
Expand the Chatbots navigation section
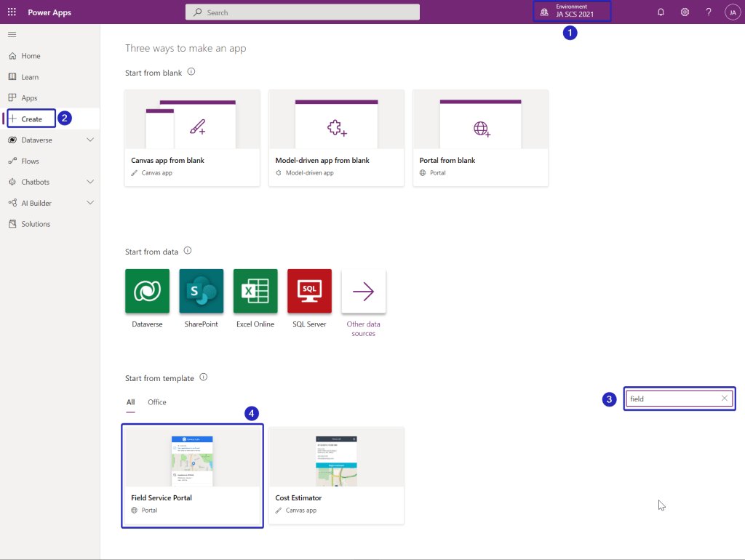pyautogui.click(x=90, y=182)
